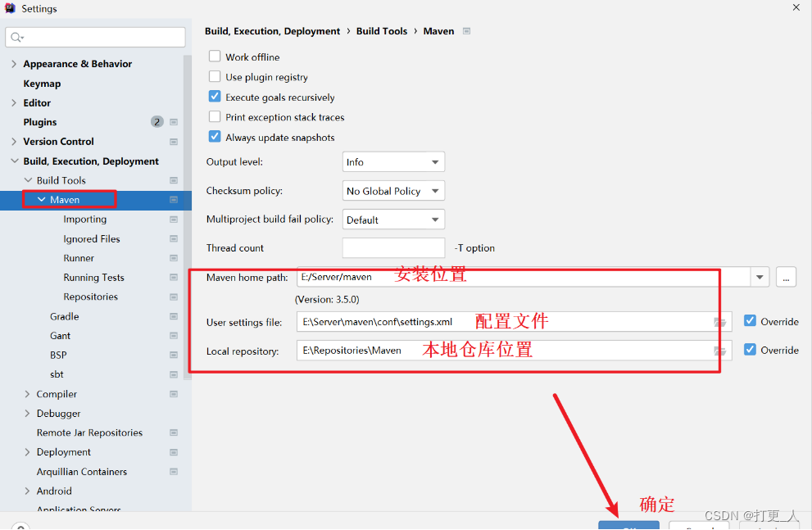
Task: Click the project-settings icon beside Plugins
Action: click(174, 122)
